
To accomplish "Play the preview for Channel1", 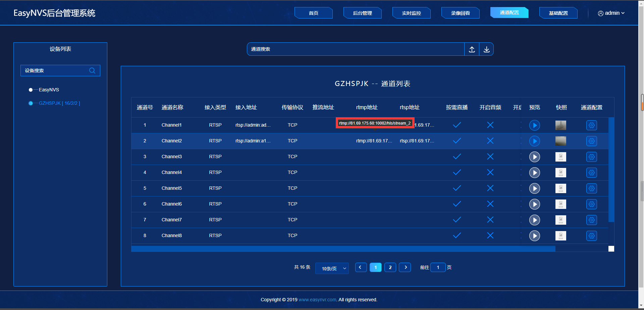I will point(535,125).
